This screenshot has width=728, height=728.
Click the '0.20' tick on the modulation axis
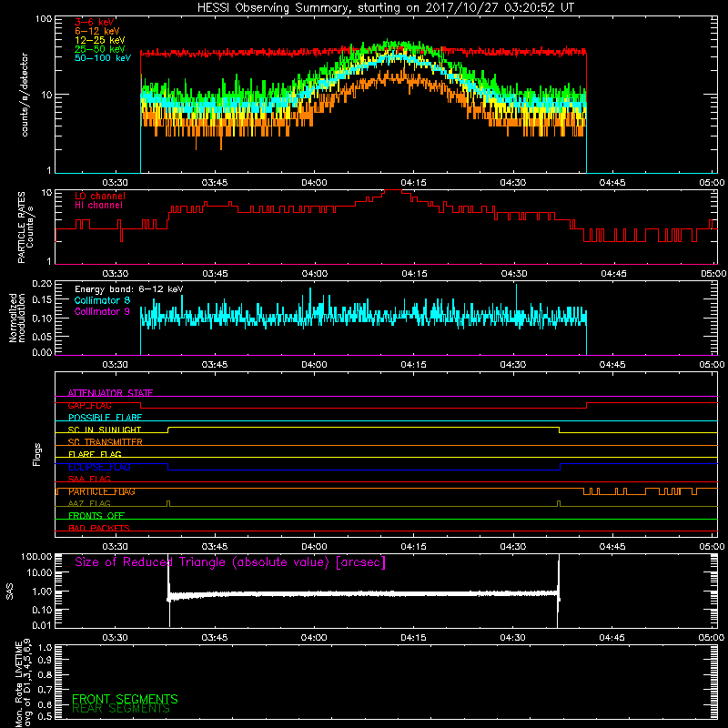point(42,283)
